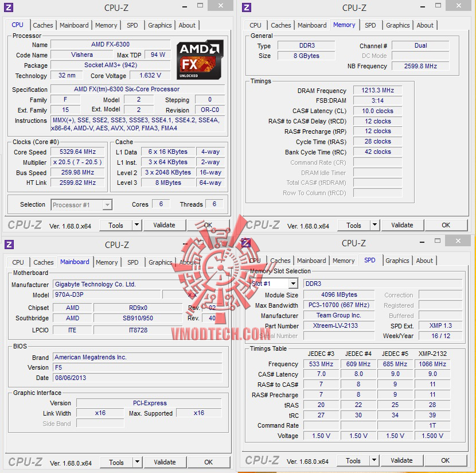Select SPD tab in top-left CPU window
The height and width of the screenshot is (473, 476).
click(132, 25)
